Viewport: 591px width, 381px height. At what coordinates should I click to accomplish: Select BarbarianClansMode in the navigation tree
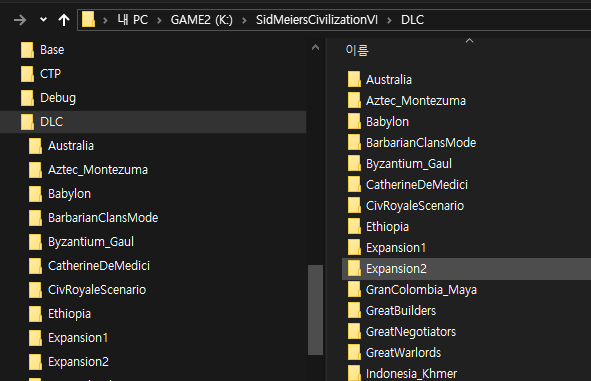(x=103, y=218)
